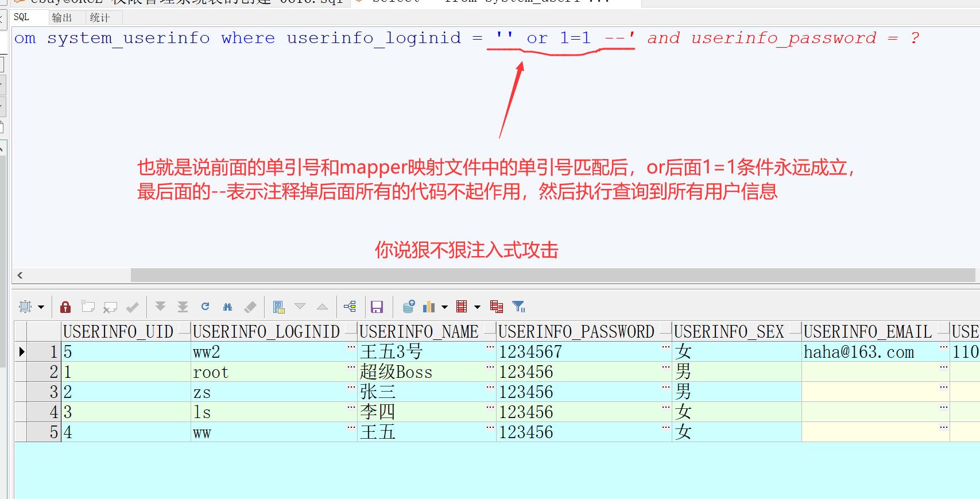Click 'system_userinfo' in the SQL statement
This screenshot has height=499, width=980.
pyautogui.click(x=129, y=38)
